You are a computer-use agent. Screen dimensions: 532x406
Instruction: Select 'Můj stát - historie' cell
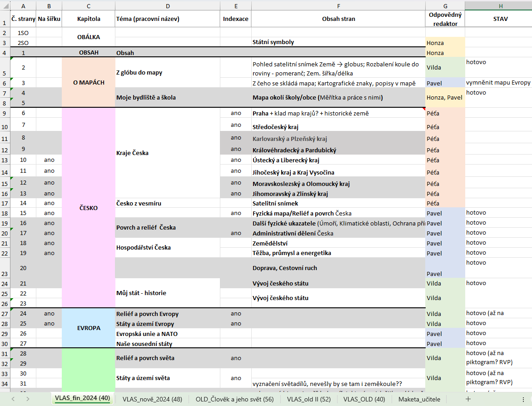tap(168, 293)
